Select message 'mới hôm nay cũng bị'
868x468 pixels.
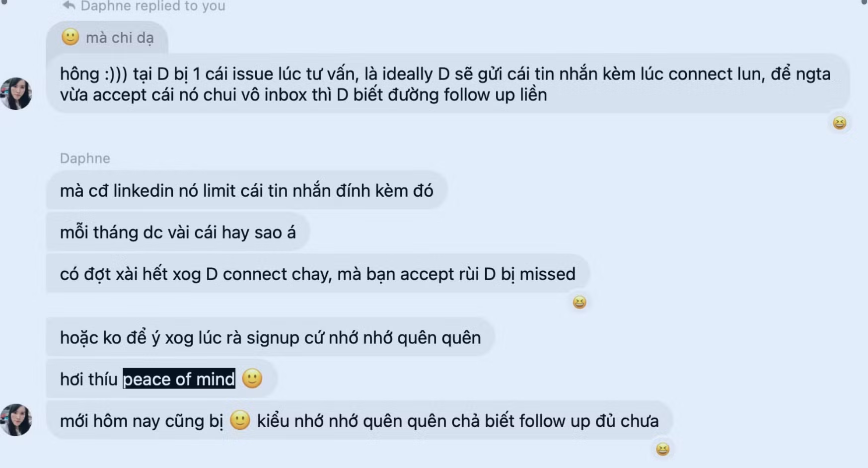pos(360,420)
